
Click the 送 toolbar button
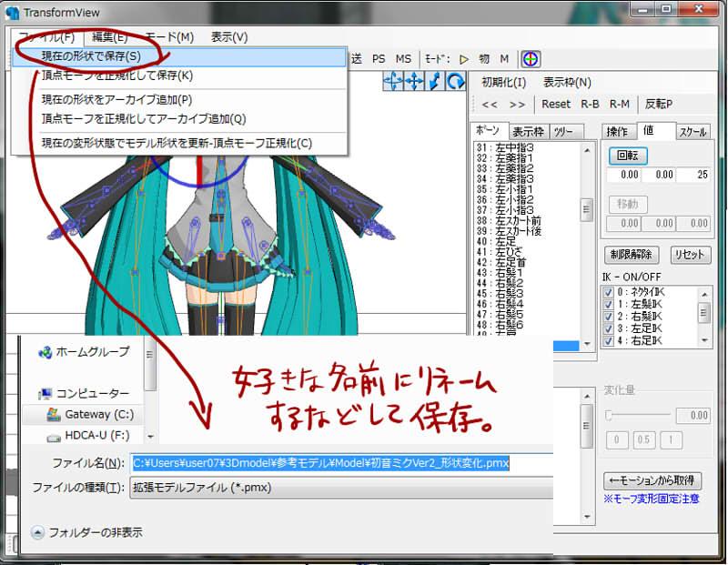pyautogui.click(x=356, y=59)
